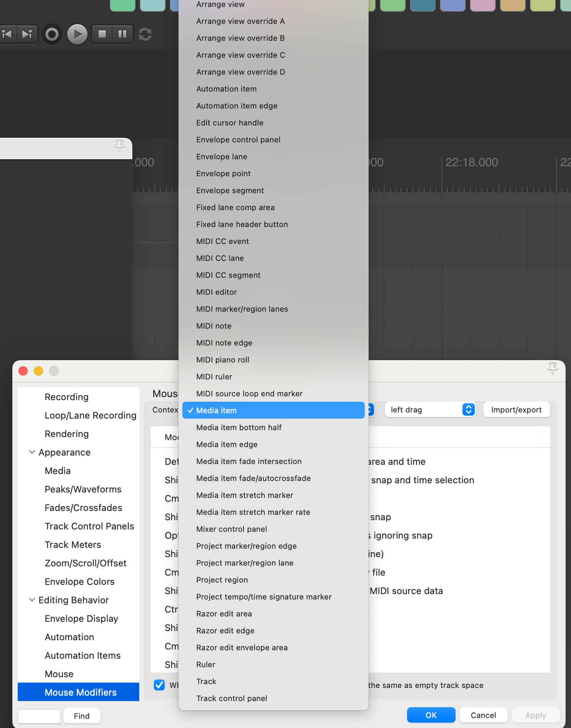Click the green color swatch at top left
This screenshot has height=728, width=571.
click(x=122, y=5)
